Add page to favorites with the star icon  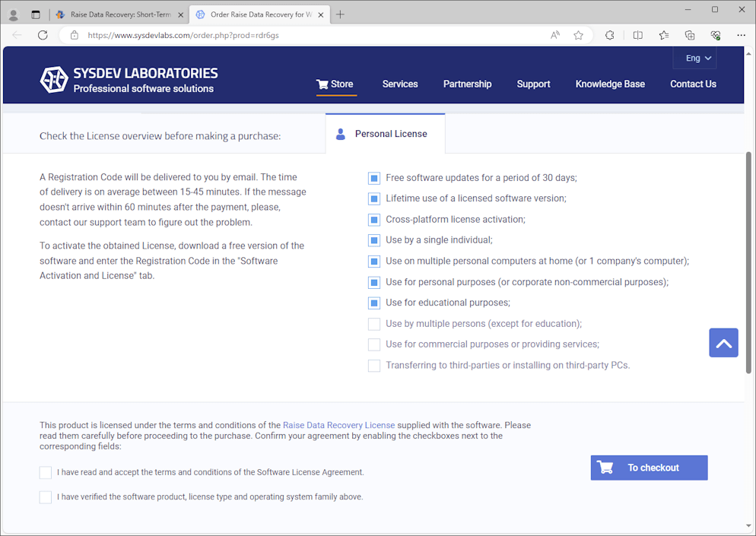[578, 35]
